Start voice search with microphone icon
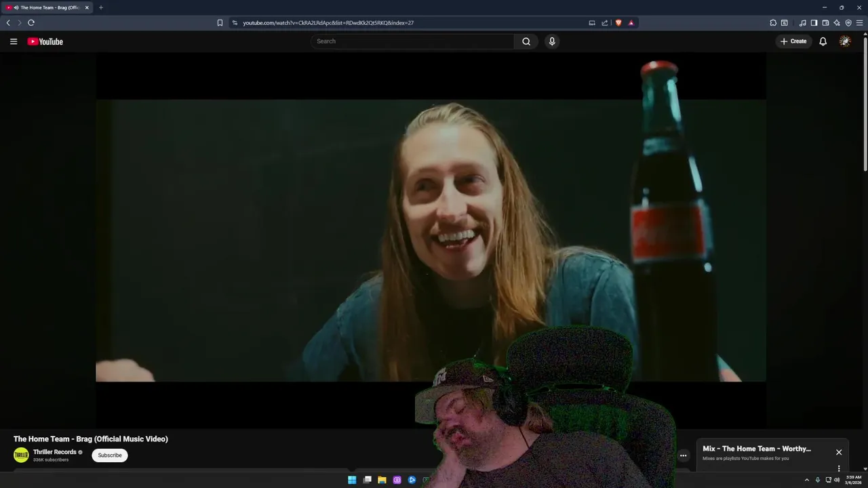This screenshot has height=488, width=868. coord(552,41)
